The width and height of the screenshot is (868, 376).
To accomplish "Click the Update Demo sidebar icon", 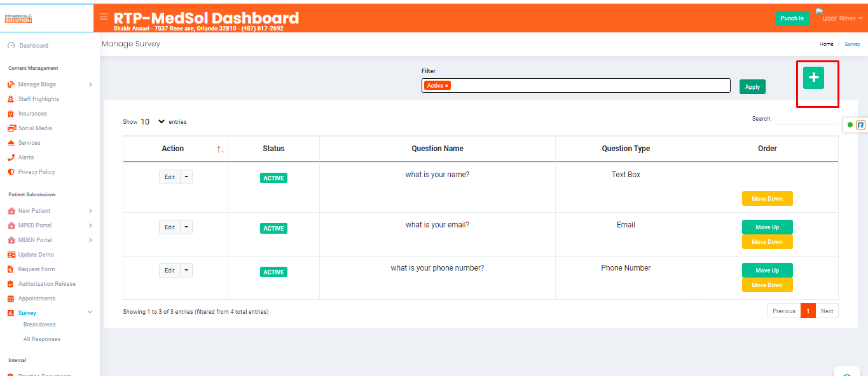I will pos(11,255).
